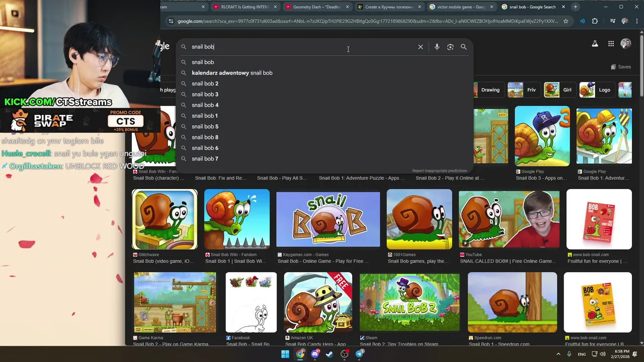The width and height of the screenshot is (644, 362).
Task: Open the Keygames.com Snail Bob logo image
Action: tap(328, 219)
